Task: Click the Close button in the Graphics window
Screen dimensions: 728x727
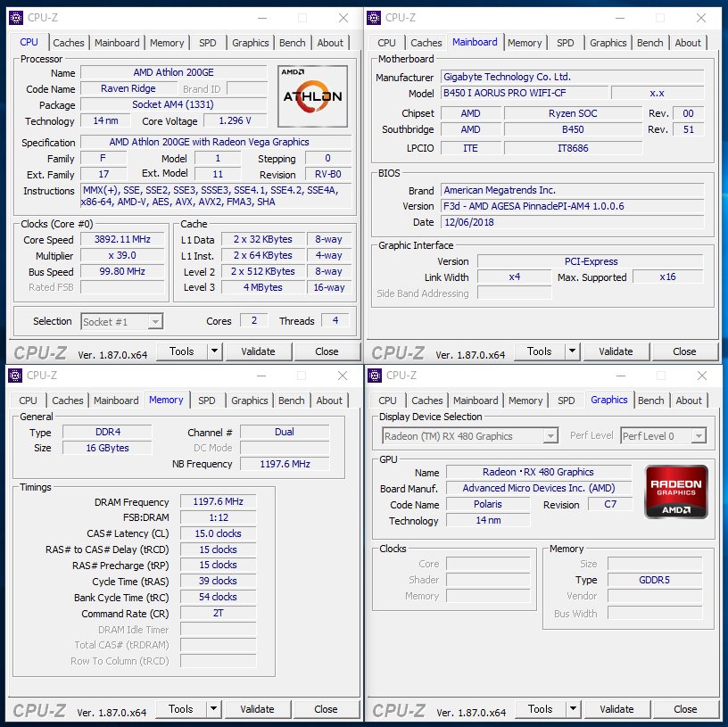Action: [685, 709]
